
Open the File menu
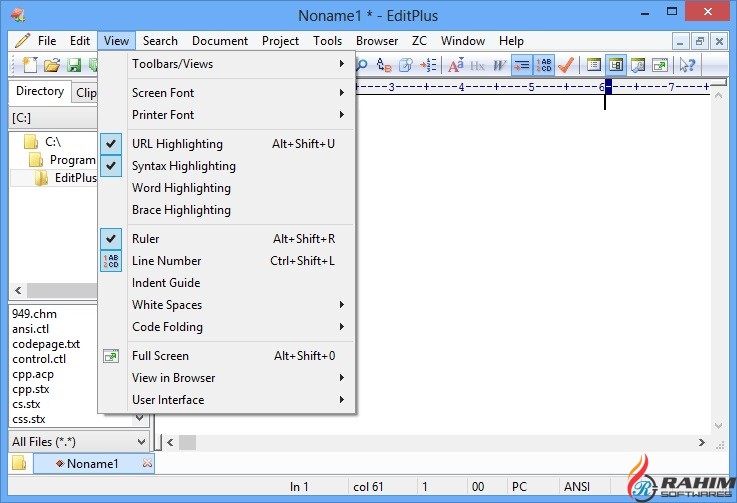(47, 41)
